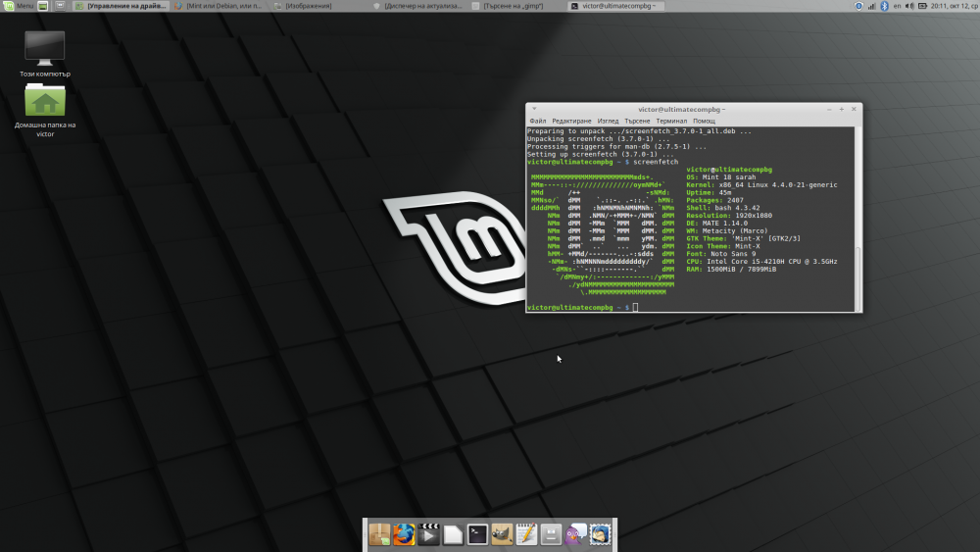This screenshot has height=552, width=980.
Task: Click the terminal command prompt cursor
Action: point(635,307)
